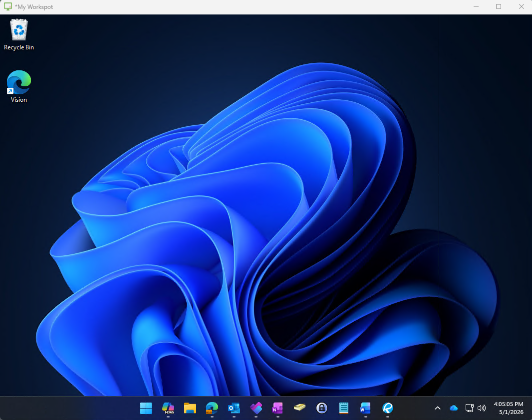Viewport: 532px width, 420px height.
Task: Open Outlook from the taskbar
Action: click(x=234, y=408)
